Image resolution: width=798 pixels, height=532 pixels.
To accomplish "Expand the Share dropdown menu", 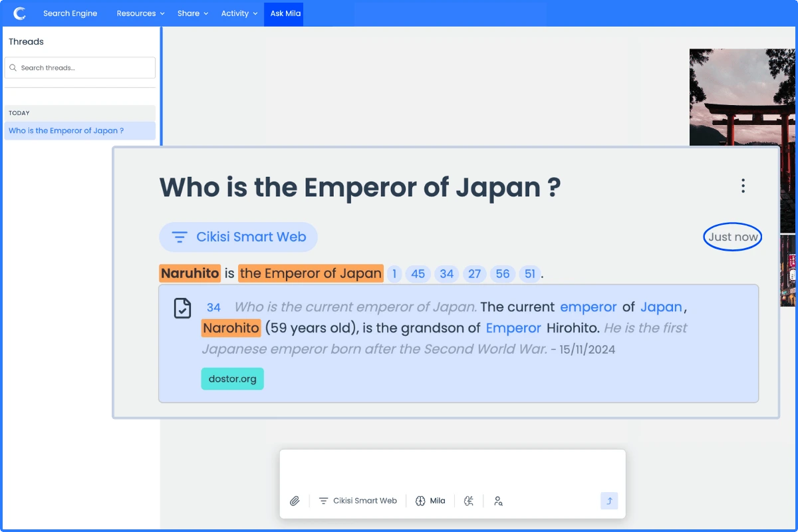I will 192,13.
